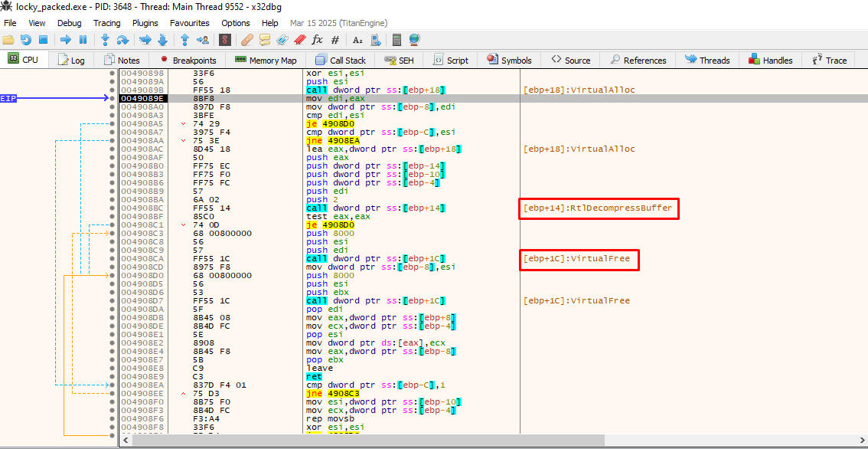Screen dimensions: 868x449
Task: Step into with the down-arrow icon
Action: 106,40
